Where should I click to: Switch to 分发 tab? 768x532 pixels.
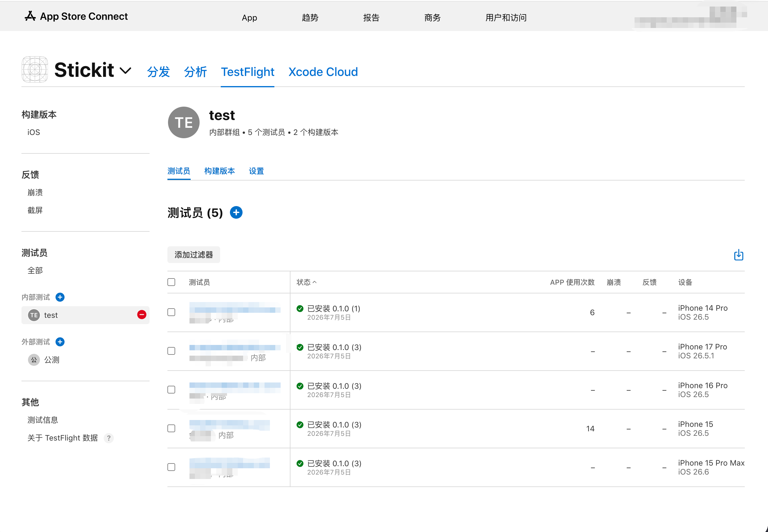click(x=159, y=72)
